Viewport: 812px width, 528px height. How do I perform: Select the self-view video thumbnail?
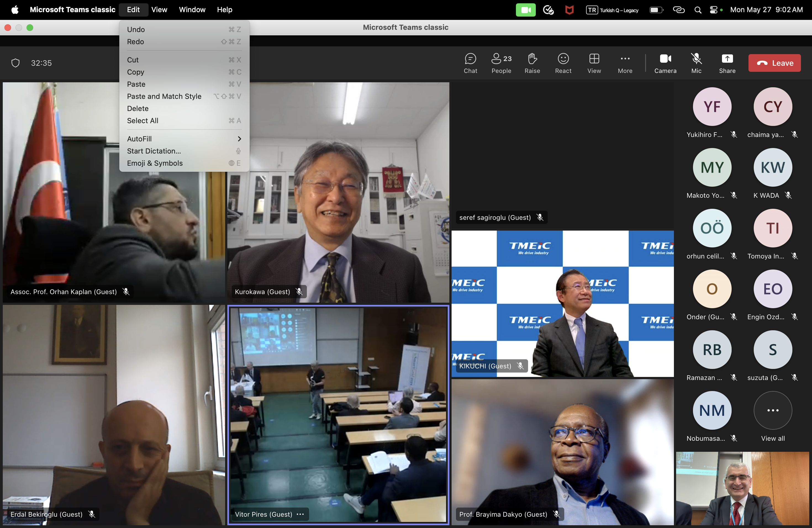pos(742,488)
